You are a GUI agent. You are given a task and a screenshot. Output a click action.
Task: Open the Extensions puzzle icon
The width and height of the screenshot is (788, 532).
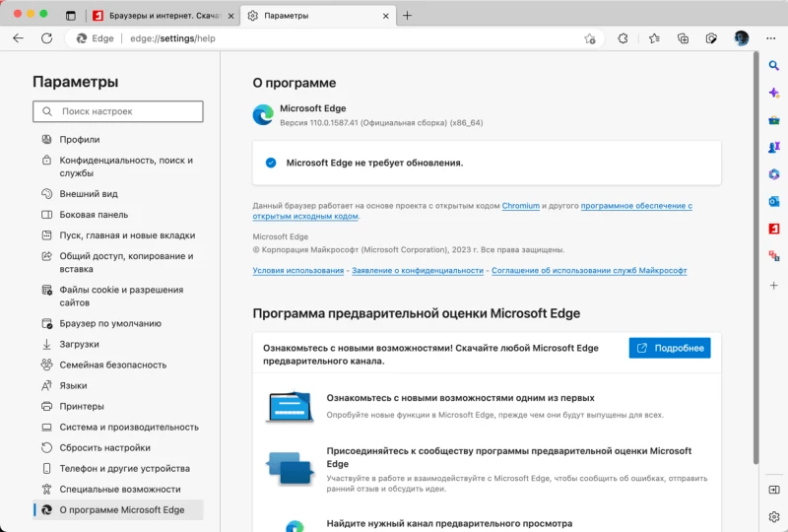point(623,38)
